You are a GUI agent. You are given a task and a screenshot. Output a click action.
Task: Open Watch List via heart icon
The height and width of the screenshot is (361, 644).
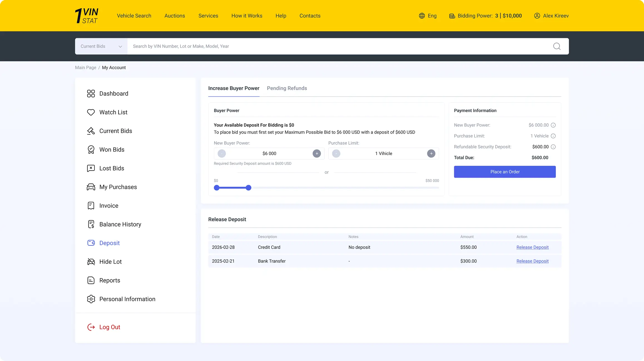click(x=91, y=112)
